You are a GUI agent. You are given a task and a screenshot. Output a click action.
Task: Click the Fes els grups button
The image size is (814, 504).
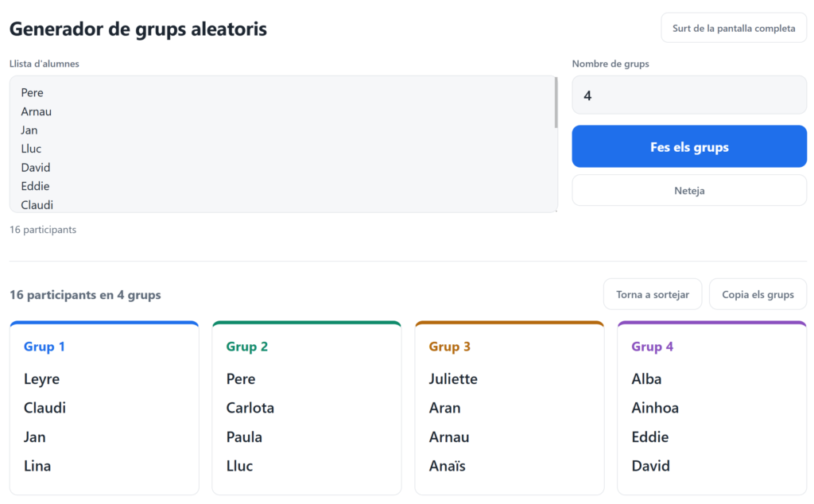tap(689, 146)
